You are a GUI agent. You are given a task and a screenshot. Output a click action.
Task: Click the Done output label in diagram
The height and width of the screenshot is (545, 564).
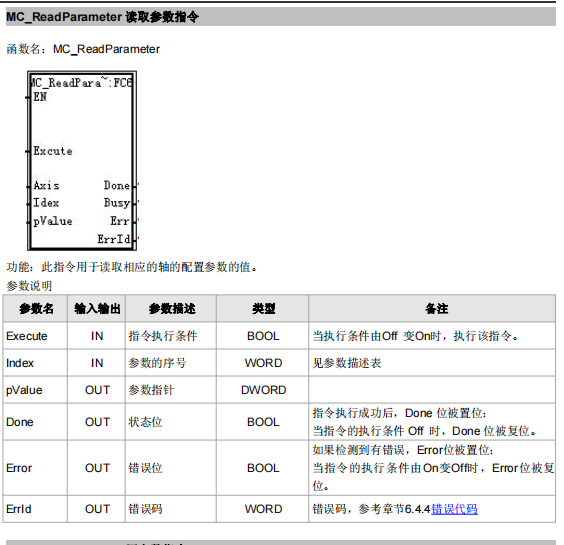point(117,185)
